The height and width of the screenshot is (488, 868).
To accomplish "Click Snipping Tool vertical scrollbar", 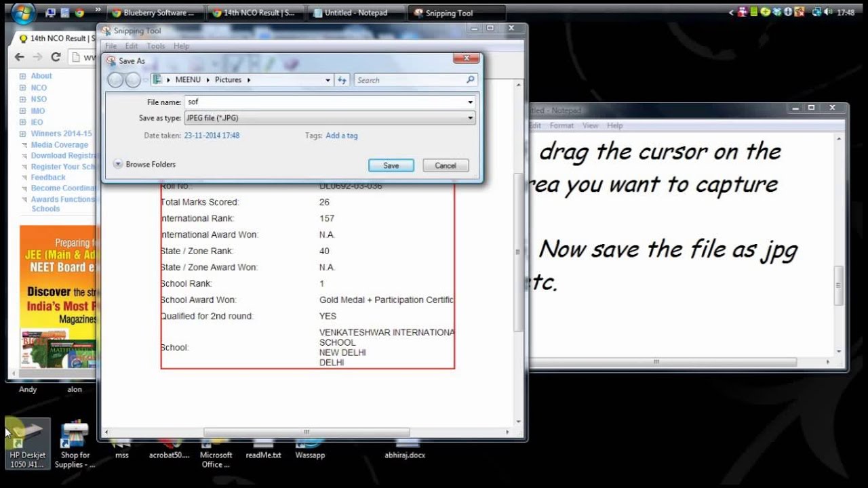I will tap(519, 253).
